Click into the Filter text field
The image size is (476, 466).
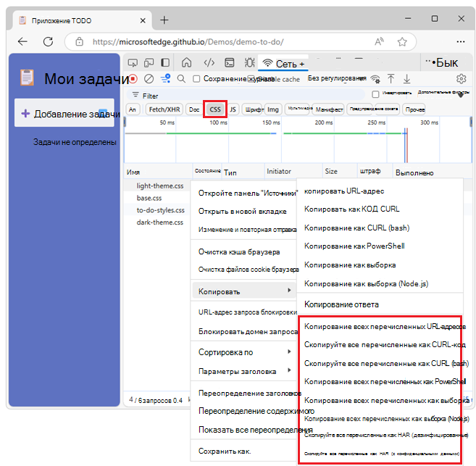[x=246, y=96]
